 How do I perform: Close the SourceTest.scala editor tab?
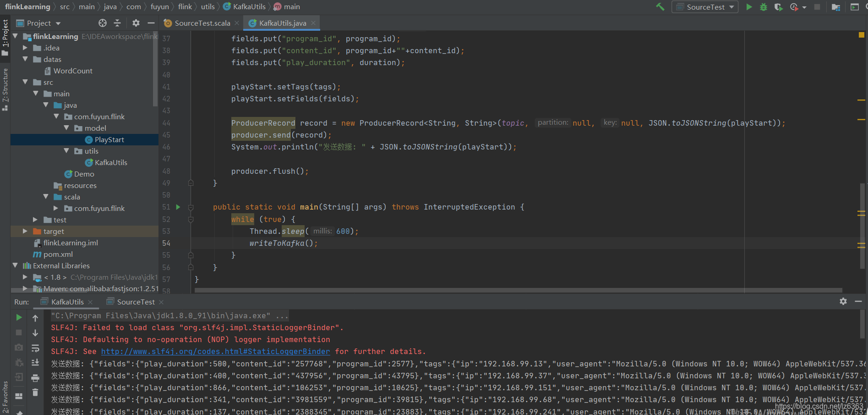(x=237, y=23)
